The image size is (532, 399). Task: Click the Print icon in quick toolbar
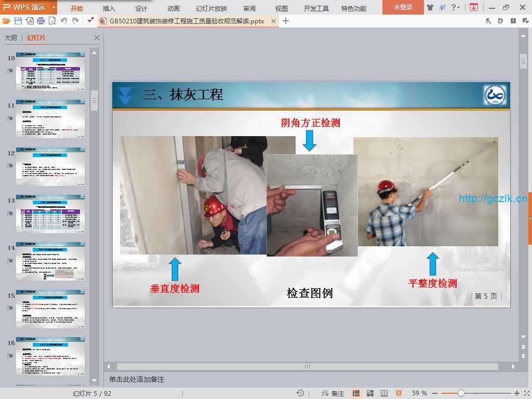41,21
